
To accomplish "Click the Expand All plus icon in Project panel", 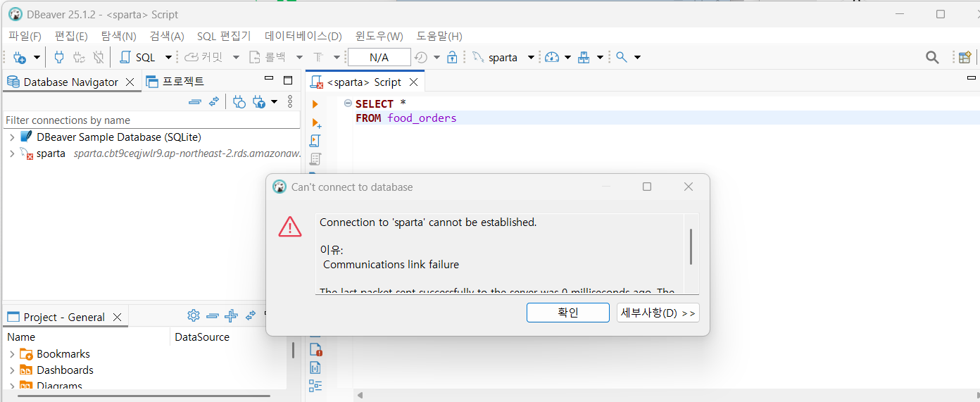I will (231, 315).
